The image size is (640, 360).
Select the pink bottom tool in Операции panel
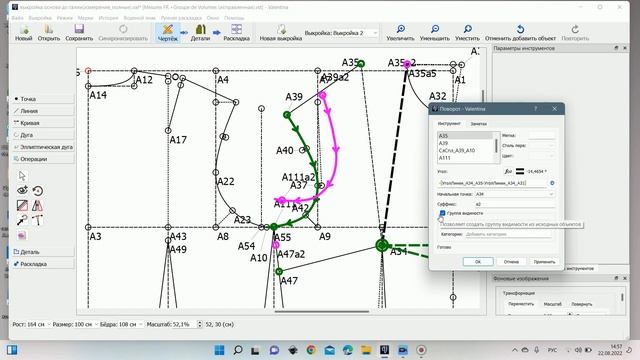[22, 235]
